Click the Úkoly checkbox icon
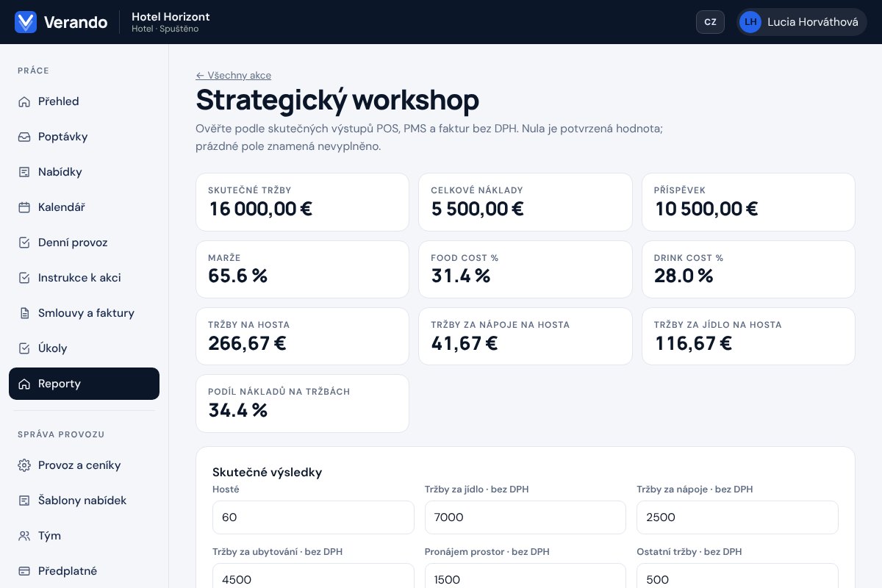Image resolution: width=882 pixels, height=588 pixels. tap(24, 348)
